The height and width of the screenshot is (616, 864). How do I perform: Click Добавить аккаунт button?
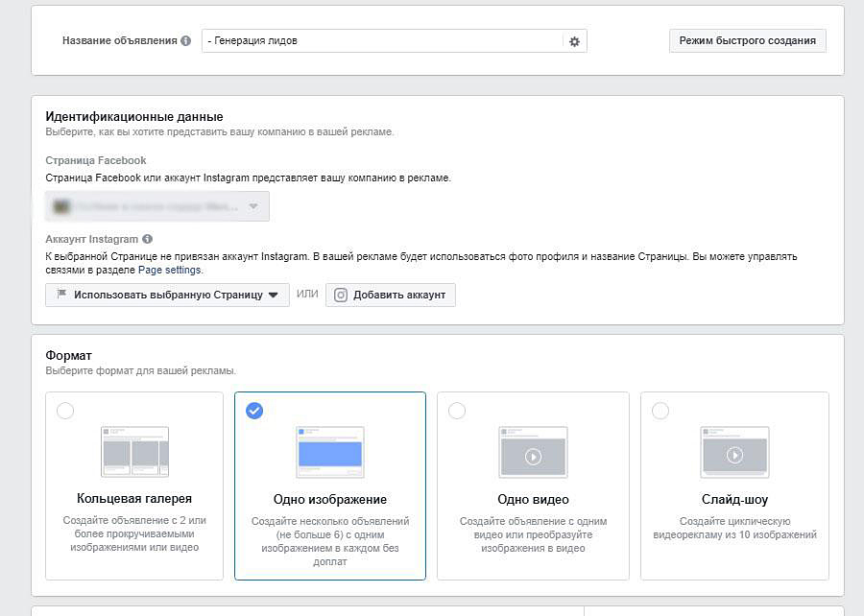391,295
